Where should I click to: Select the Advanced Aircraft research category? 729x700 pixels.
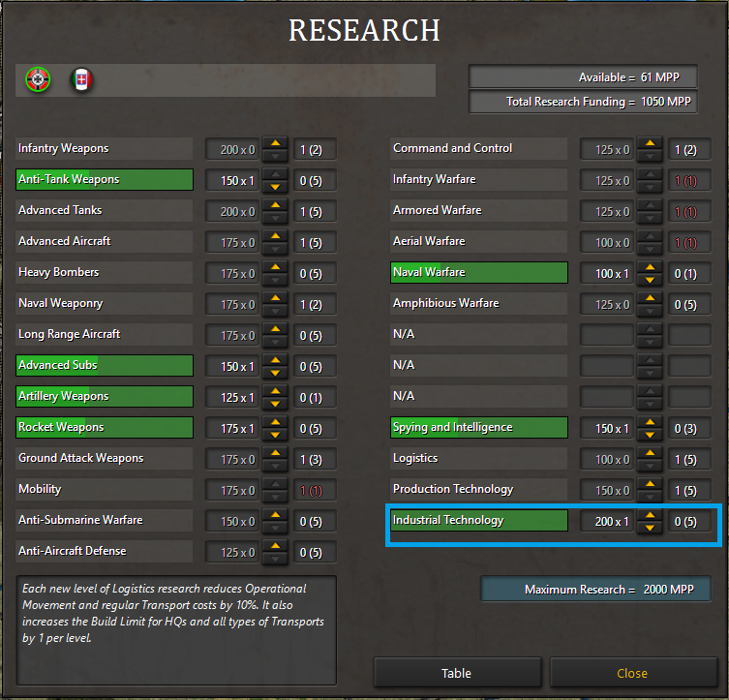coord(105,242)
